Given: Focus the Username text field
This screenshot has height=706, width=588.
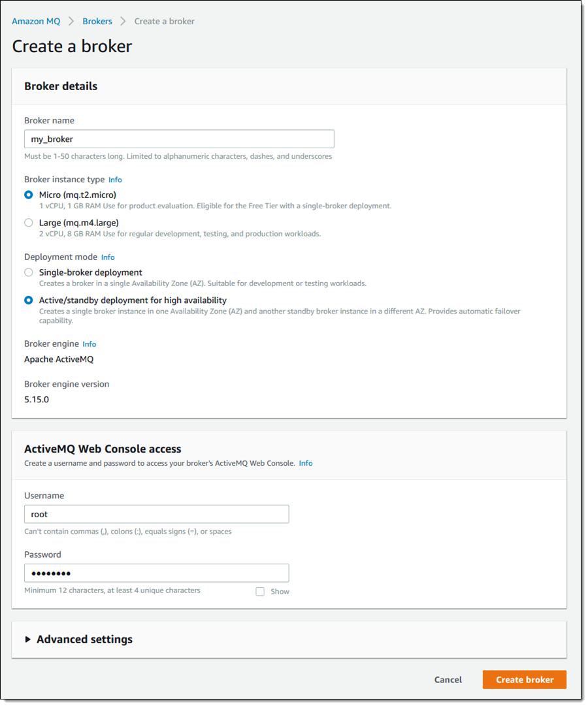Looking at the screenshot, I should 156,514.
